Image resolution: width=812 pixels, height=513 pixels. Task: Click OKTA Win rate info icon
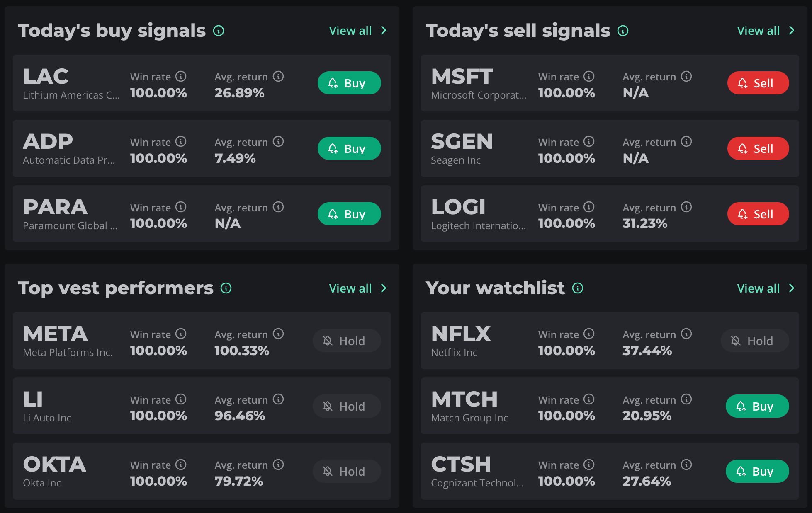pyautogui.click(x=181, y=465)
